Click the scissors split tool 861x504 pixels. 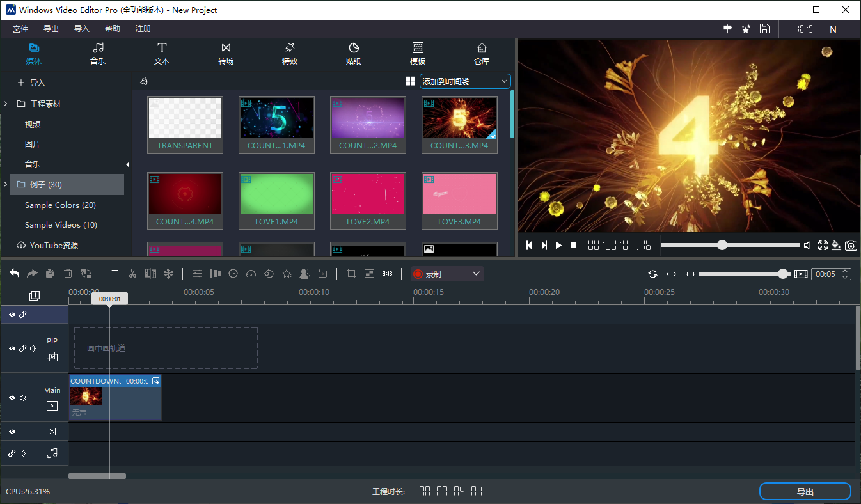pos(132,274)
